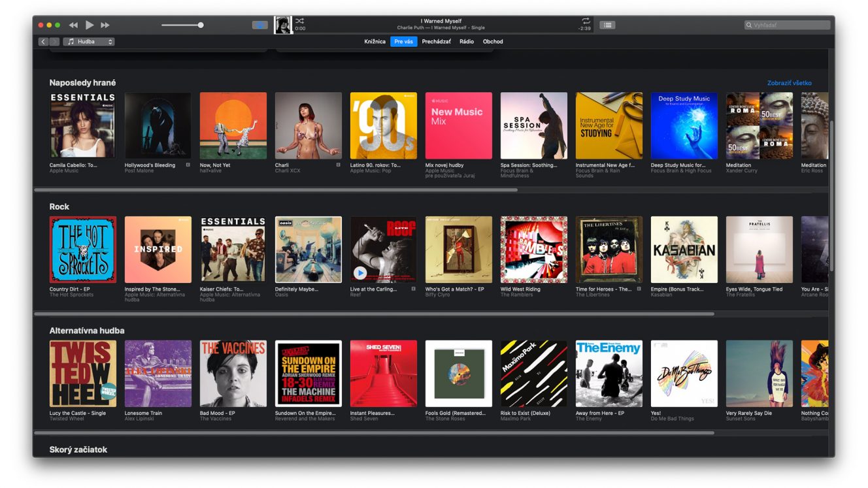The image size is (868, 488).
Task: Go back with the left arrow
Action: 43,42
